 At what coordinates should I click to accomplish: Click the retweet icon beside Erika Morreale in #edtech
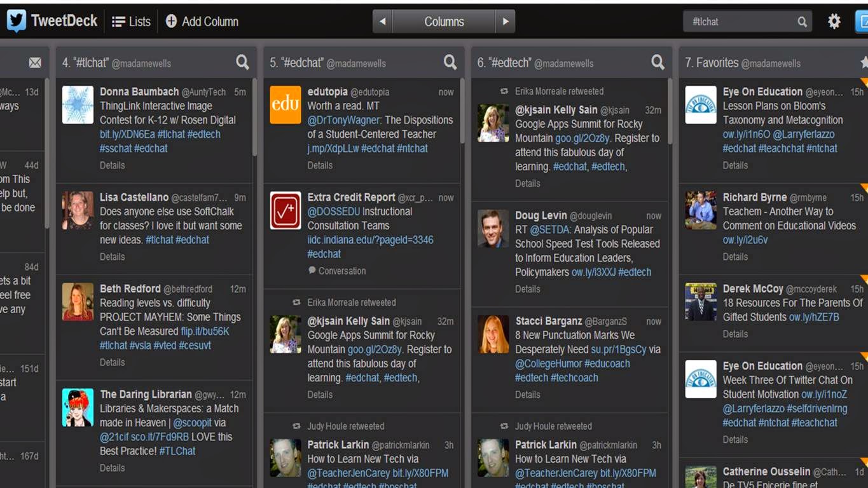[x=504, y=91]
